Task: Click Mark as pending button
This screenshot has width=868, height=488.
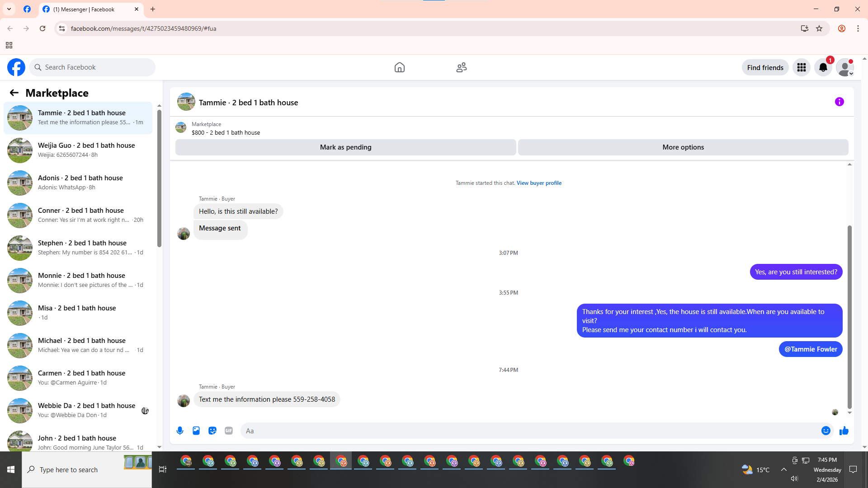Action: pyautogui.click(x=345, y=147)
